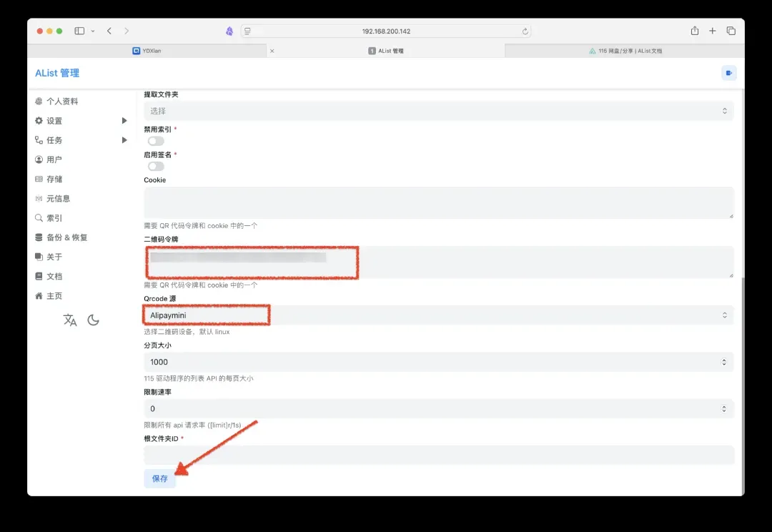
Task: Open the 索引 index page
Action: 54,218
